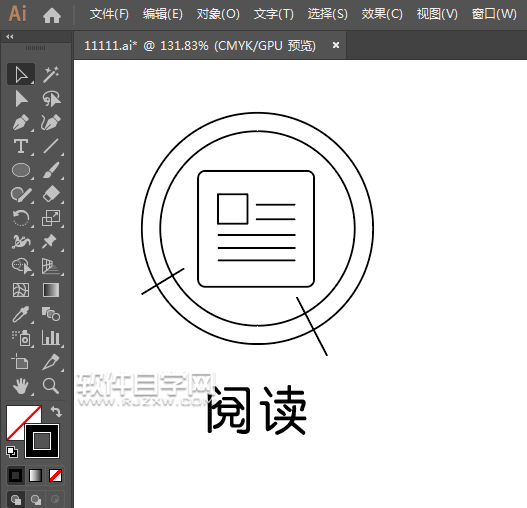Open the 视图(V) menu

click(x=437, y=14)
